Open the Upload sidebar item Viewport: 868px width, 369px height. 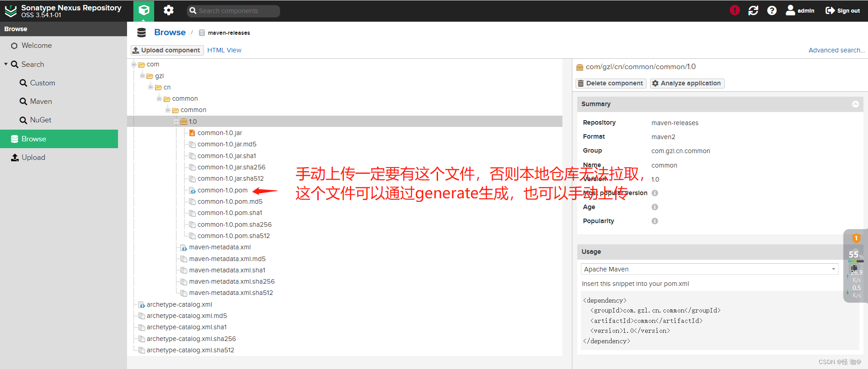(x=33, y=158)
